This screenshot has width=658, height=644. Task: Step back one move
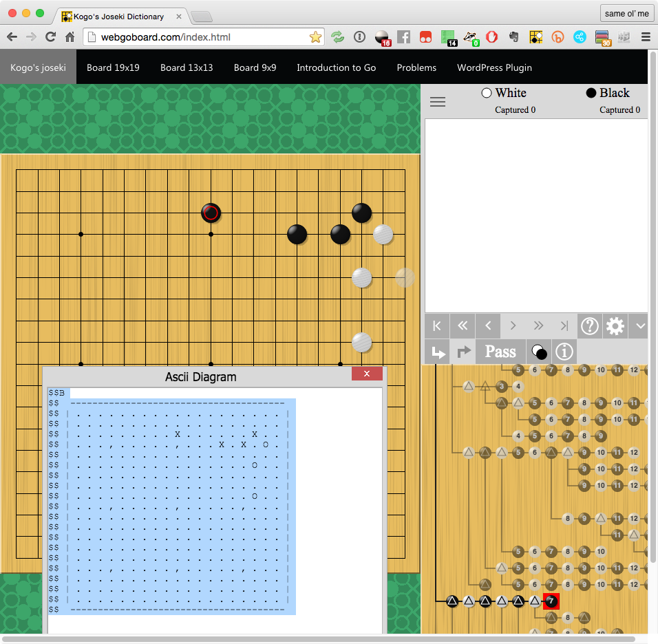[x=488, y=326]
